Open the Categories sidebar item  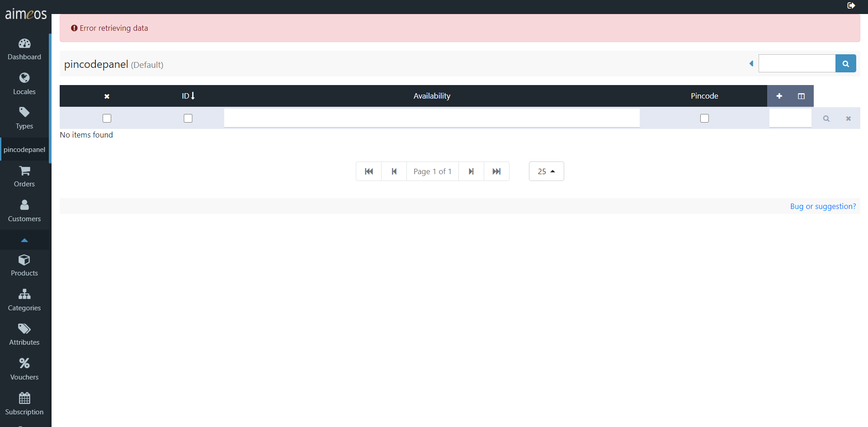(x=24, y=300)
